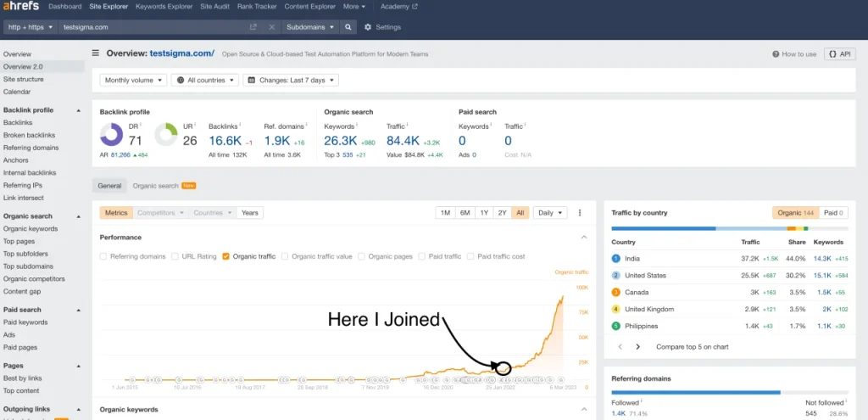This screenshot has width=868, height=420.
Task: Enable the Organic pages checkbox
Action: point(361,256)
